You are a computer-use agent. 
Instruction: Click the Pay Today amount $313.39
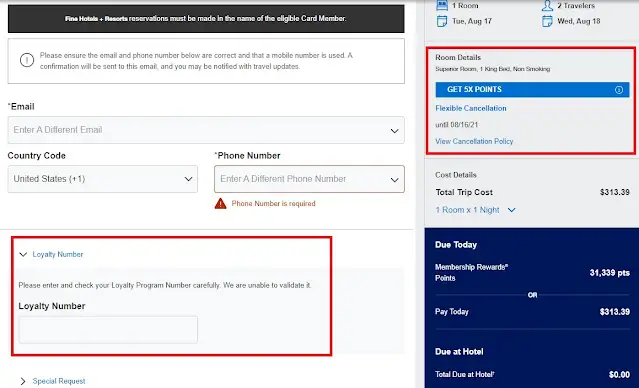pyautogui.click(x=615, y=312)
